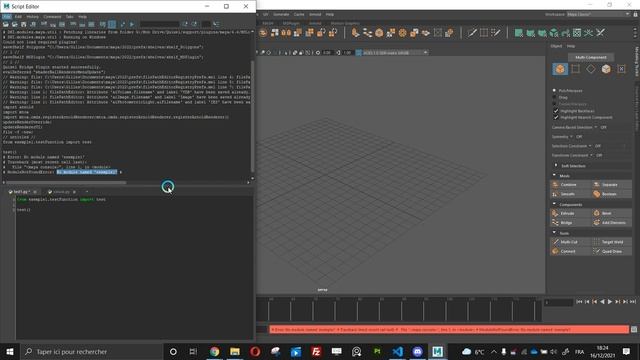640x360 pixels.
Task: Click first Load Script icon in Script Editor toolbar
Action: tap(6, 24)
